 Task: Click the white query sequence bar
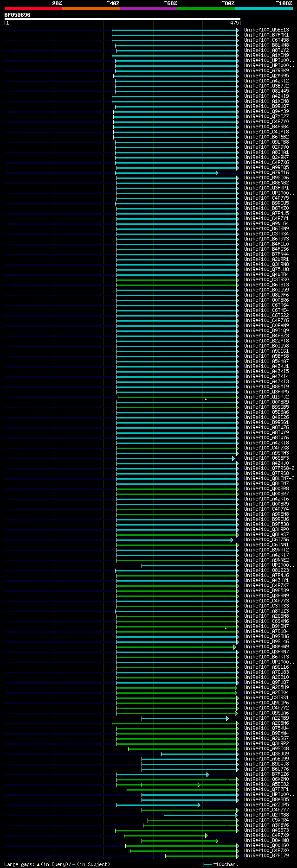click(122, 19)
